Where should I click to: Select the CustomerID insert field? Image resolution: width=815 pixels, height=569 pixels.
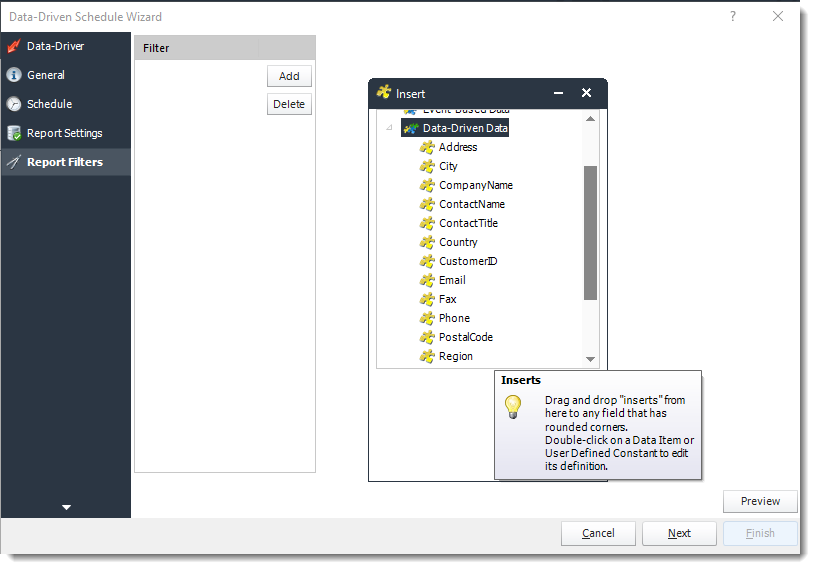click(x=468, y=261)
